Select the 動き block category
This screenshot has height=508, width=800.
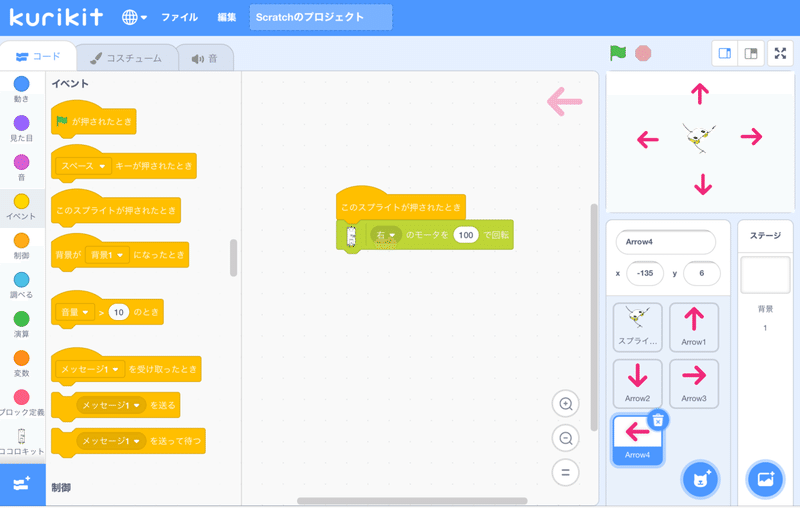click(21, 89)
